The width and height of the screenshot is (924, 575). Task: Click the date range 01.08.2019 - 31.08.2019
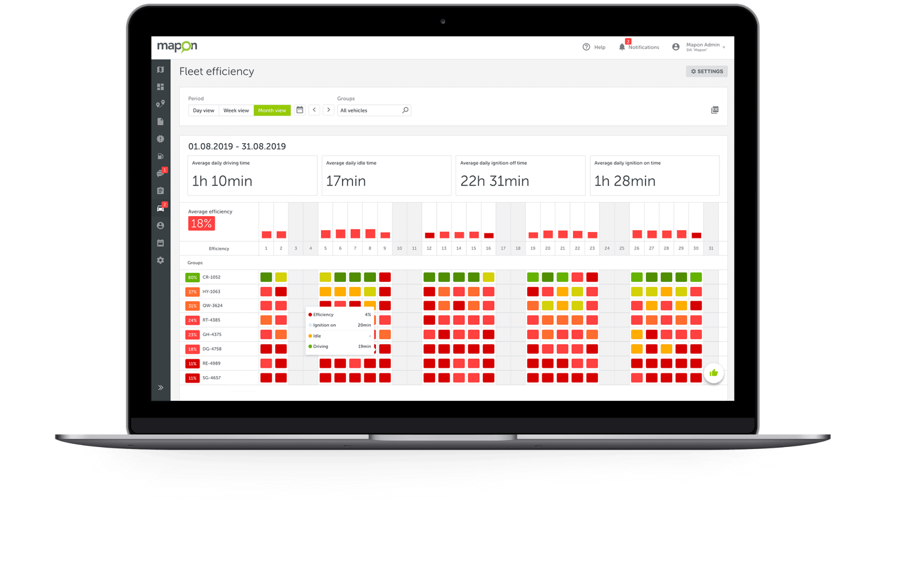tap(237, 146)
